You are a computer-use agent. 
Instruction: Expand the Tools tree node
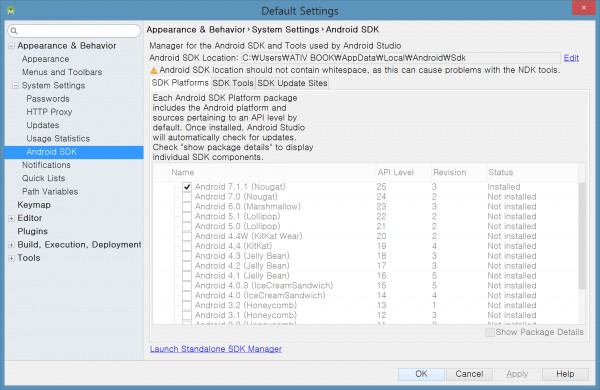coord(11,258)
